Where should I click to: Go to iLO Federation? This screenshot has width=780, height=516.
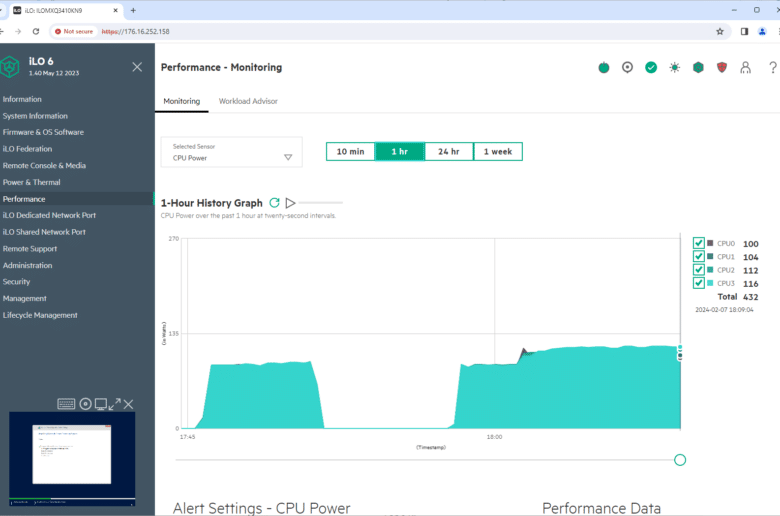[x=27, y=149]
